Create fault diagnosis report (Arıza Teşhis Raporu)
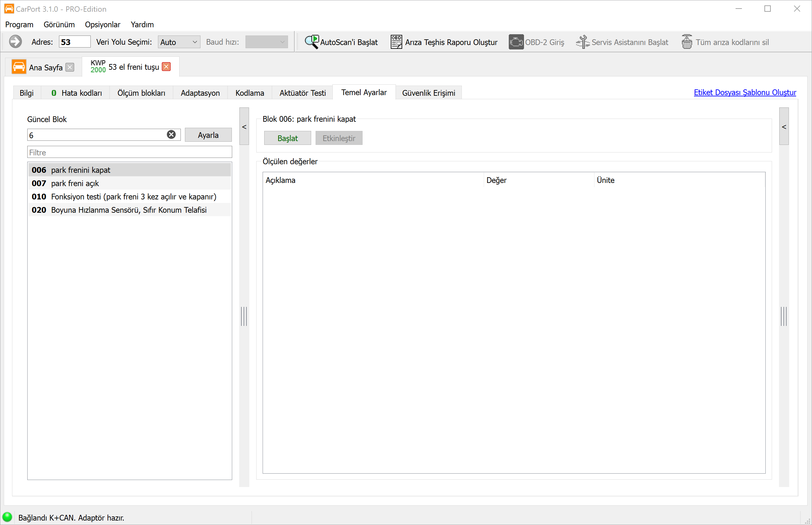Image resolution: width=812 pixels, height=525 pixels. click(x=444, y=42)
